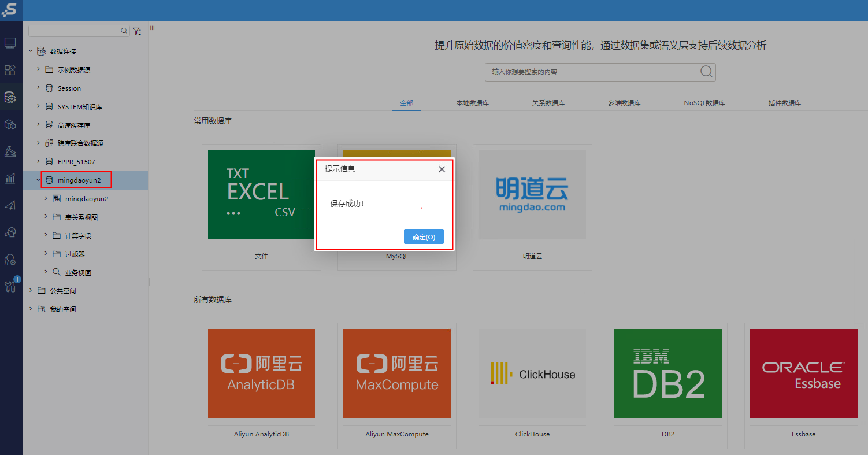Click the 确定(O) button in dialog

424,236
